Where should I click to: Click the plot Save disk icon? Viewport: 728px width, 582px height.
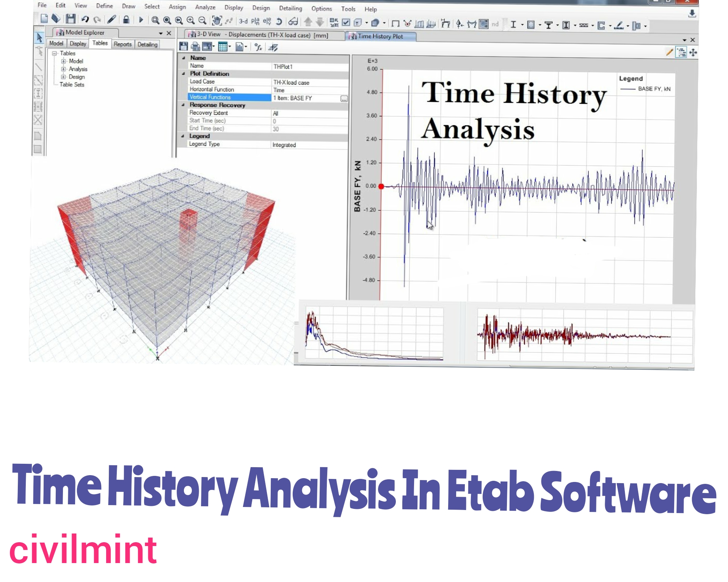pyautogui.click(x=184, y=46)
